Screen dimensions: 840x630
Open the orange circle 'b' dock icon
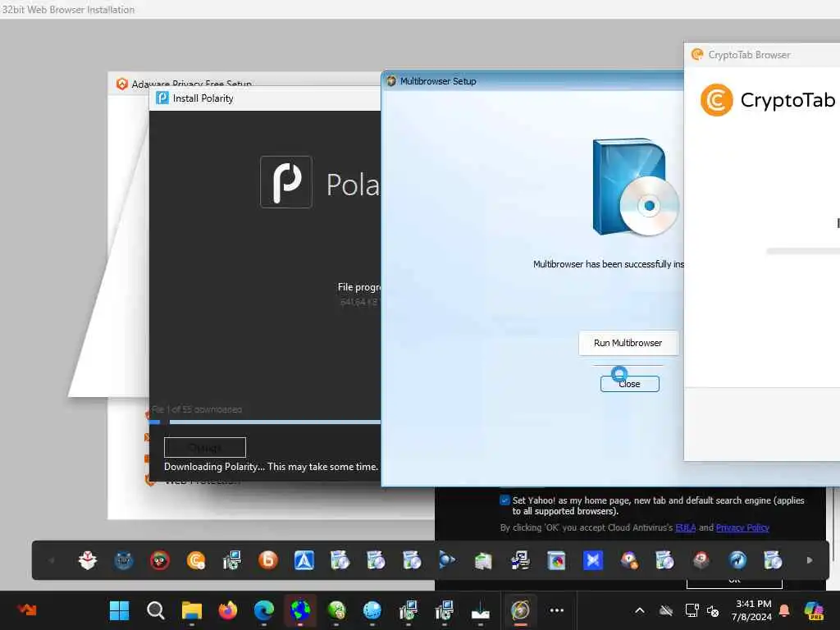(x=268, y=560)
